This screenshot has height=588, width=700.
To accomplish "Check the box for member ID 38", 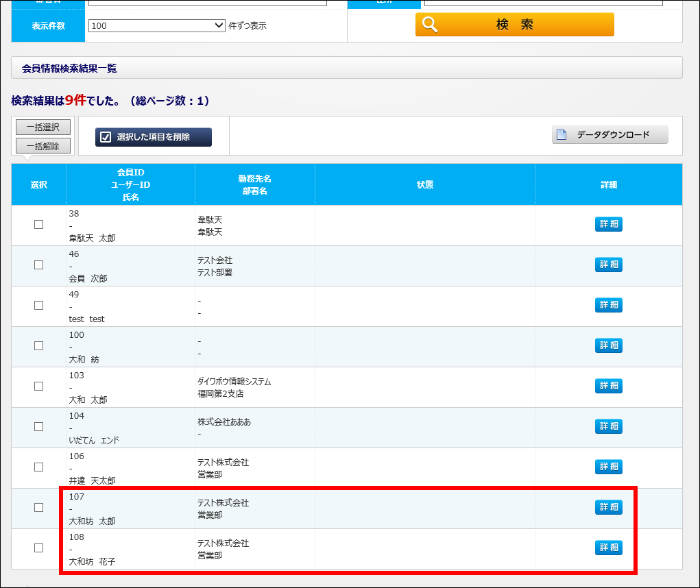I will (x=38, y=225).
